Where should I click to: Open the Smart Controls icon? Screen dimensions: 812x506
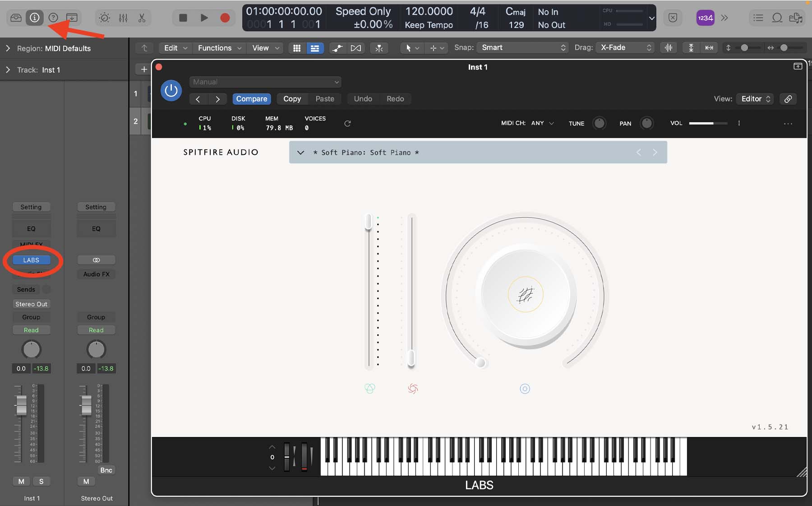point(104,18)
